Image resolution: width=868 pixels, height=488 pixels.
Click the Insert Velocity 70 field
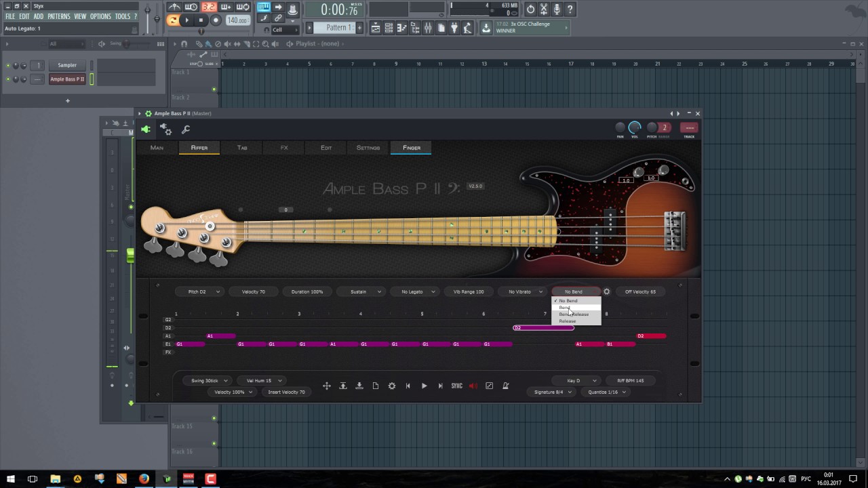[286, 392]
